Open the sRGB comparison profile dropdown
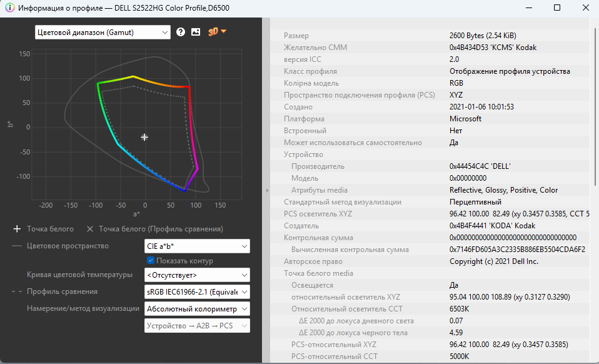Screen dimensions: 599x364 pos(197,292)
